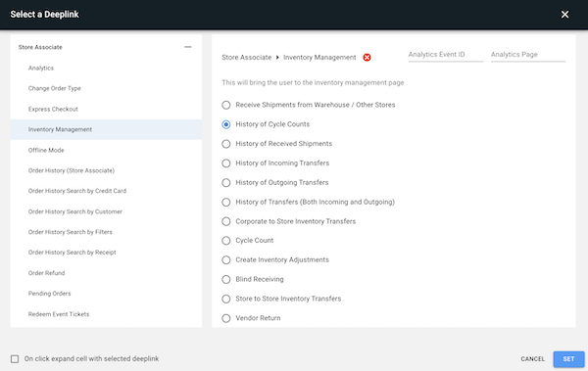Click the CANCEL button
The width and height of the screenshot is (588, 371).
pos(532,359)
